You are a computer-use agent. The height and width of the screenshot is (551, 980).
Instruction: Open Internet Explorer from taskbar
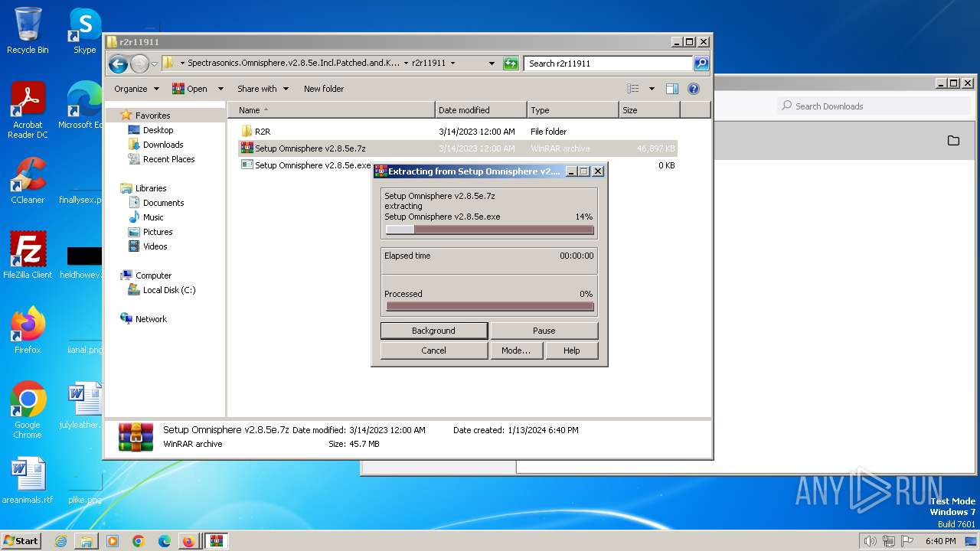coord(60,541)
